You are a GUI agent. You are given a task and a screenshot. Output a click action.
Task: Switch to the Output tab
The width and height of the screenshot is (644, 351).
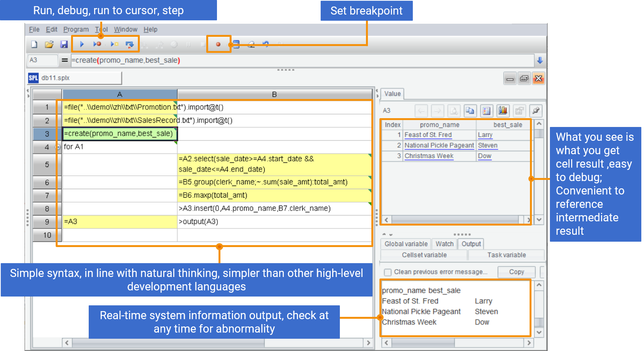tap(471, 244)
